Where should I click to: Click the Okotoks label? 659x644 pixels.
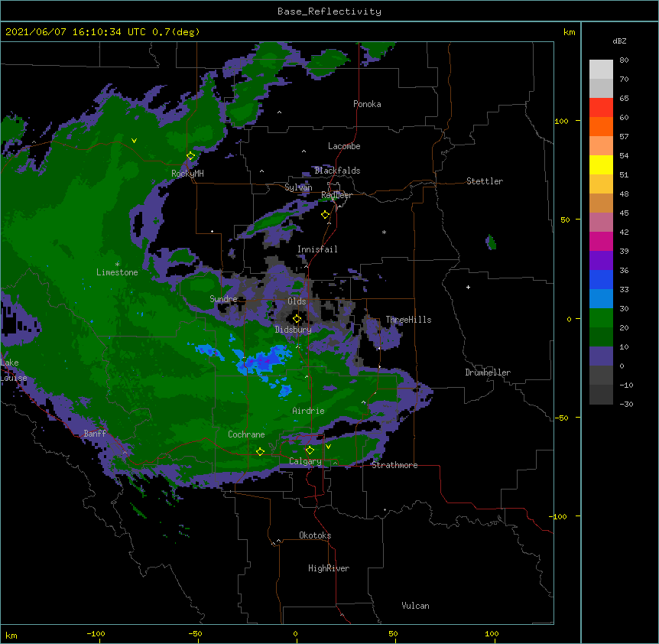[315, 535]
